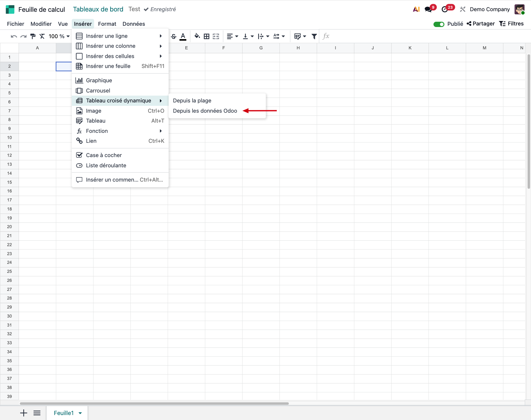Image resolution: width=531 pixels, height=420 pixels.
Task: Open the Feuille1 sheet tab dropdown
Action: click(80, 413)
